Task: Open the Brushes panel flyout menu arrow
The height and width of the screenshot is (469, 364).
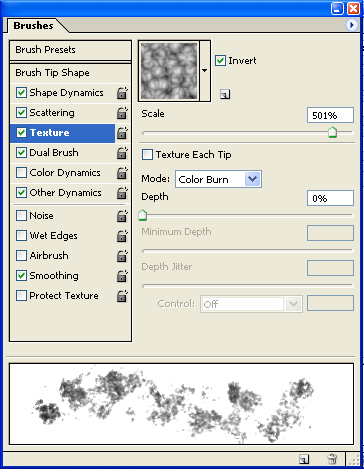Action: click(351, 25)
